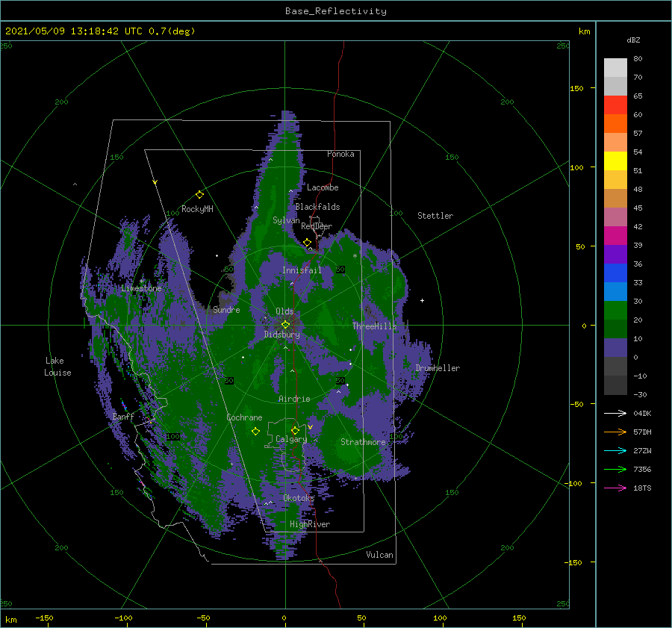
Task: Select the blue 33–36 dBZ swatch
Action: [615, 273]
